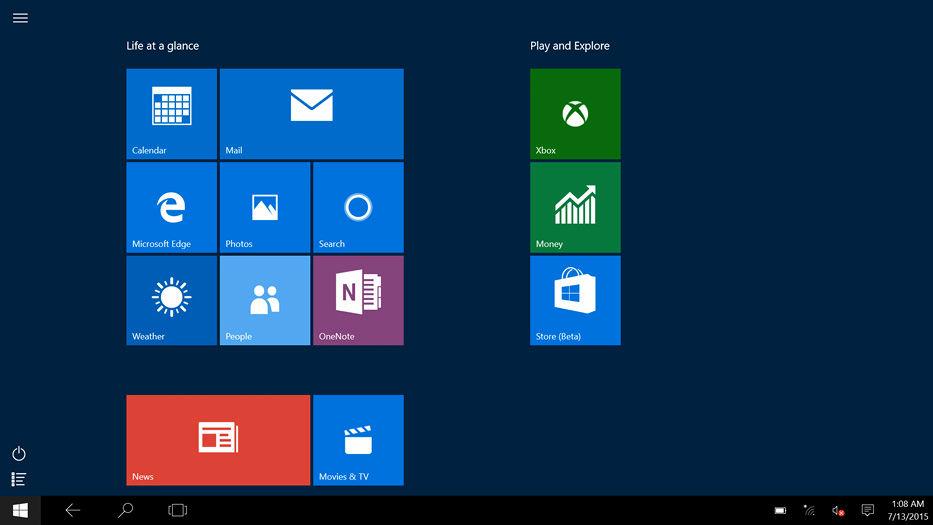This screenshot has width=933, height=525.
Task: Open the network Wi-Fi tray icon
Action: [809, 510]
